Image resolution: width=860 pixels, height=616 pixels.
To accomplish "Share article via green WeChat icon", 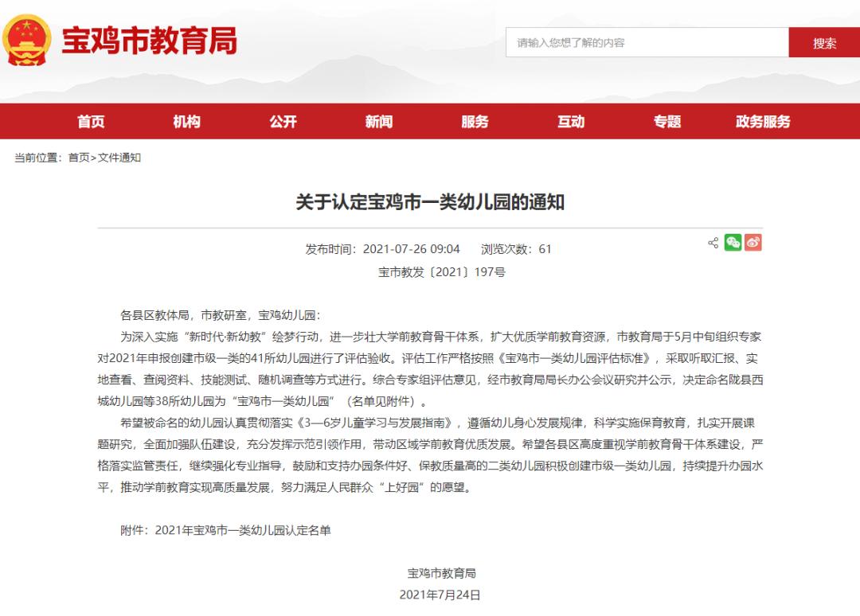I will pyautogui.click(x=733, y=242).
